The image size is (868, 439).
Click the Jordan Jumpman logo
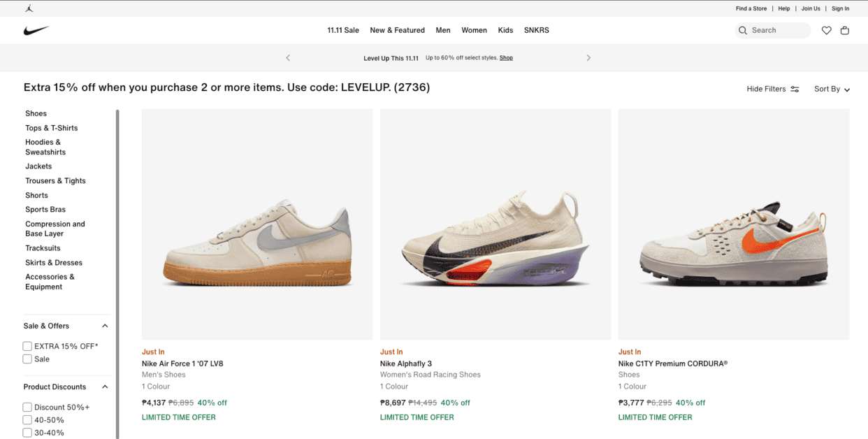[x=29, y=8]
